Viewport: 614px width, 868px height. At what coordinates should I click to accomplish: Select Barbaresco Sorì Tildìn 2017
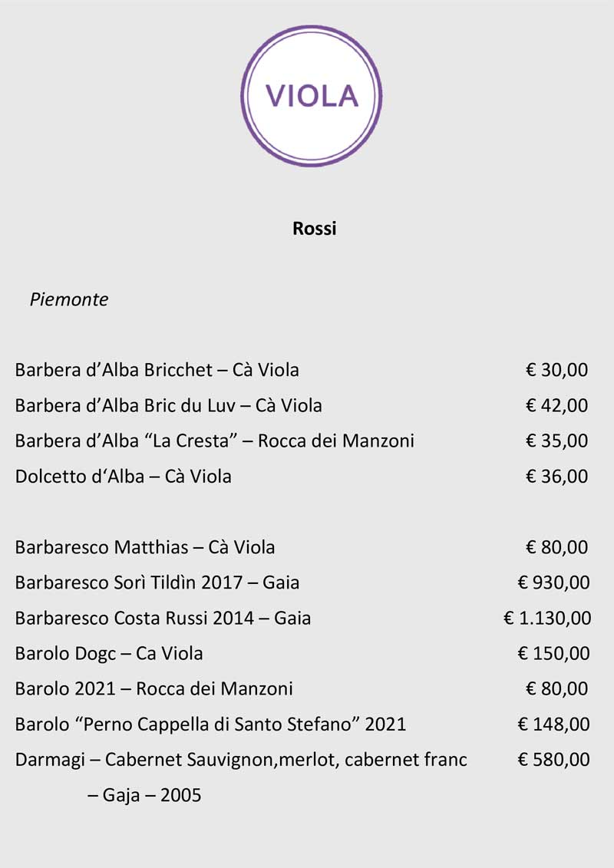point(157,583)
